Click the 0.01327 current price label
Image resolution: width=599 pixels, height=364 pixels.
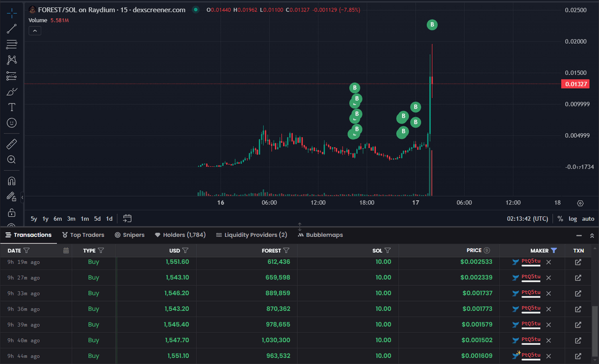coord(575,84)
